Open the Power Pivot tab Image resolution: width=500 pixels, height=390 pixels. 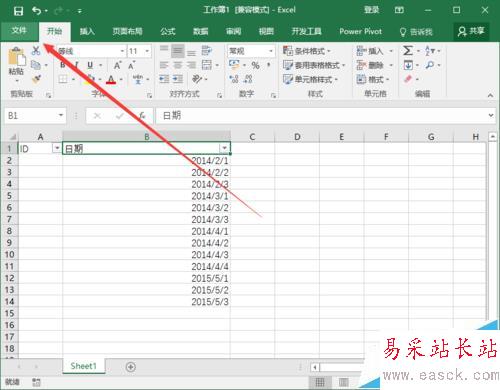tap(360, 31)
